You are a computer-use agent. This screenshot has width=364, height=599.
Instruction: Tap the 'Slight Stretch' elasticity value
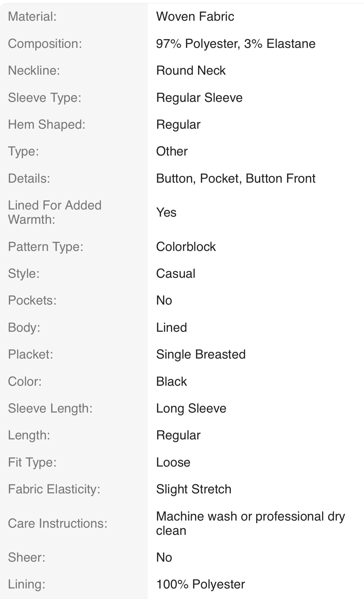pos(193,489)
